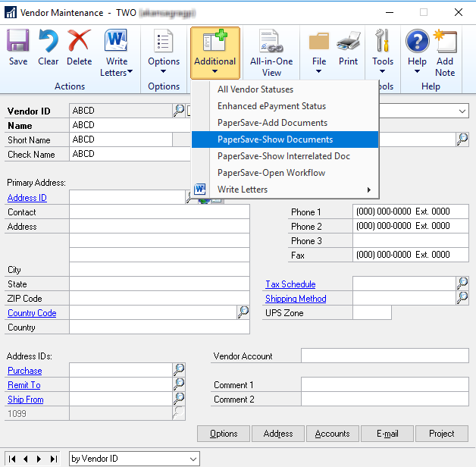
Task: Click the Country Code lookup magnifier
Action: [243, 312]
